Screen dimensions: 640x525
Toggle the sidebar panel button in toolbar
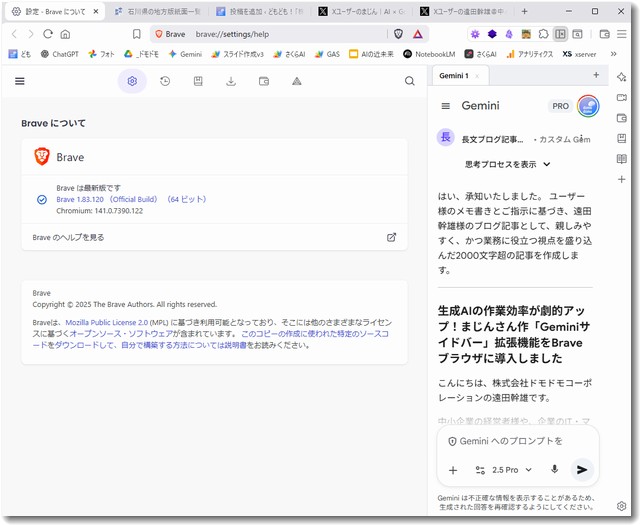tap(560, 33)
